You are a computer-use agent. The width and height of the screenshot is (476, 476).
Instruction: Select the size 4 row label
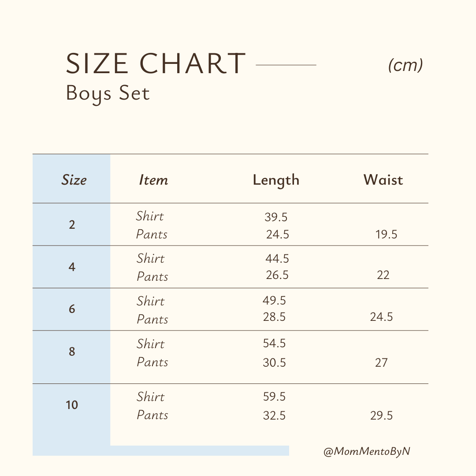click(x=72, y=267)
